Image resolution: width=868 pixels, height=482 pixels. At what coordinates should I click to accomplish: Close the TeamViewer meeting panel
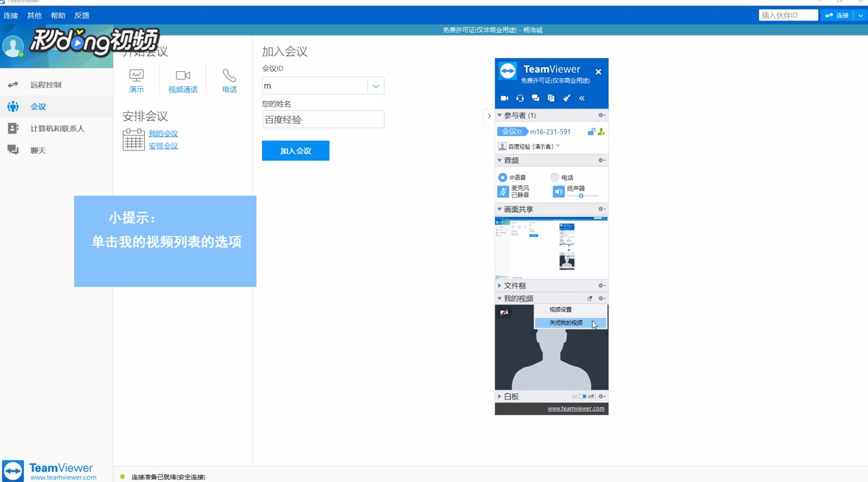coord(599,72)
